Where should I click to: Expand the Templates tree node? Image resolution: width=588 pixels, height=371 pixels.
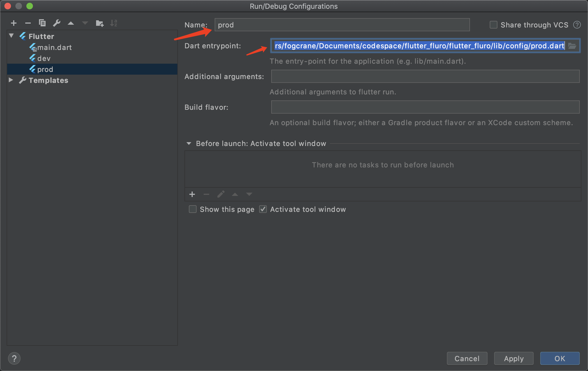tap(11, 80)
